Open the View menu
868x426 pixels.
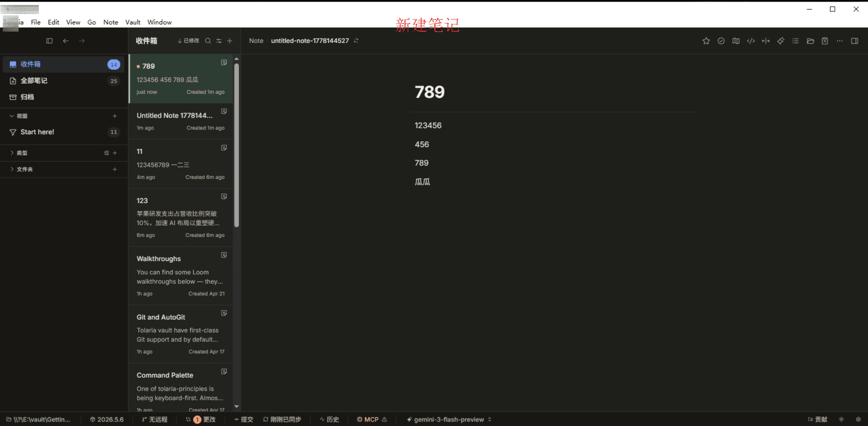point(73,22)
